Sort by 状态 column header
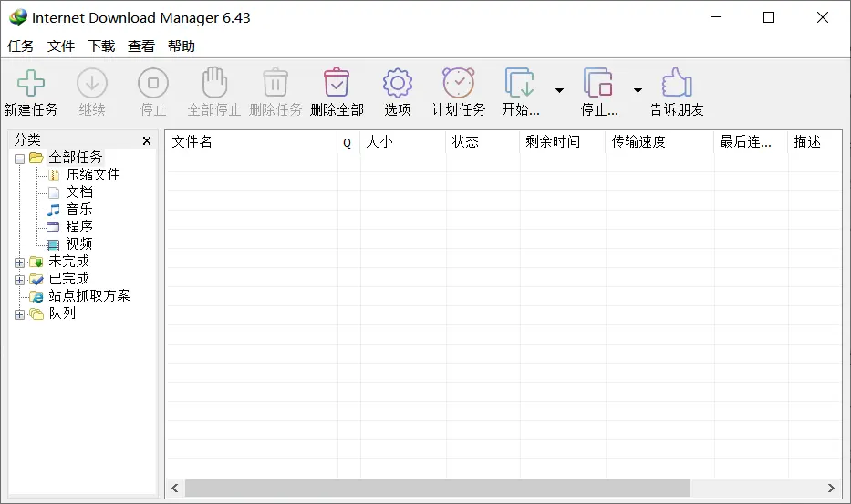Image resolution: width=851 pixels, height=504 pixels. [483, 142]
